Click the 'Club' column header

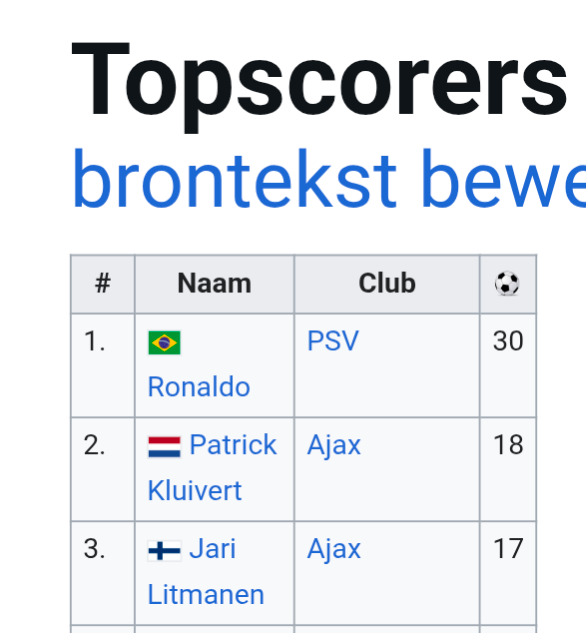pyautogui.click(x=387, y=284)
